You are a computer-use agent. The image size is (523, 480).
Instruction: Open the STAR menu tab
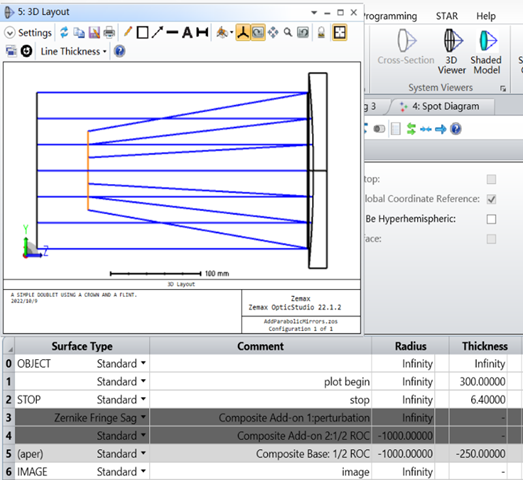click(447, 16)
